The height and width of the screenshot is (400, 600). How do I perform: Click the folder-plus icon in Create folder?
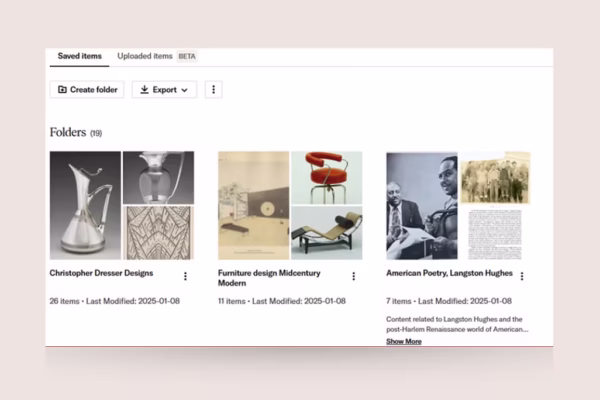point(62,90)
